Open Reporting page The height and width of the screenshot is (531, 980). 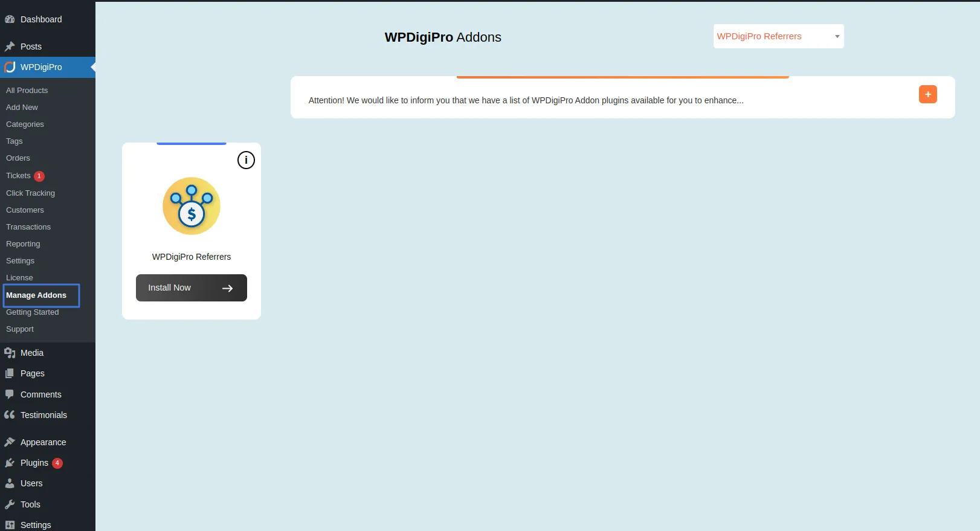pos(23,243)
